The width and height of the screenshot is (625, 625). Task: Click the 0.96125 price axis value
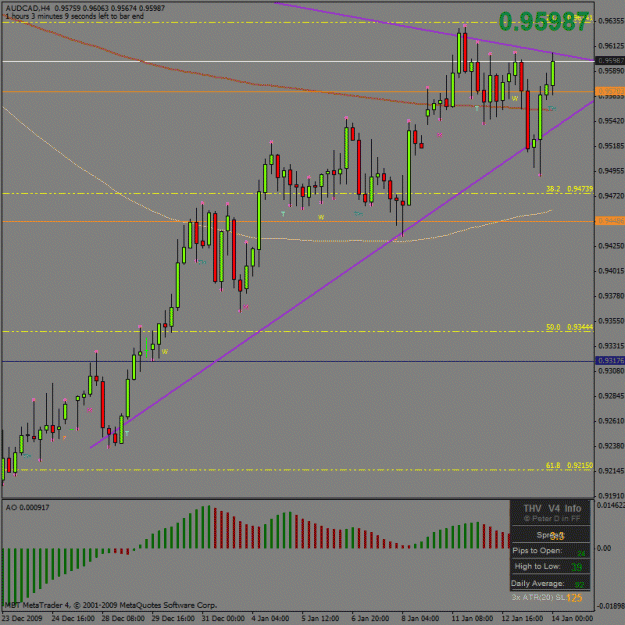click(611, 46)
